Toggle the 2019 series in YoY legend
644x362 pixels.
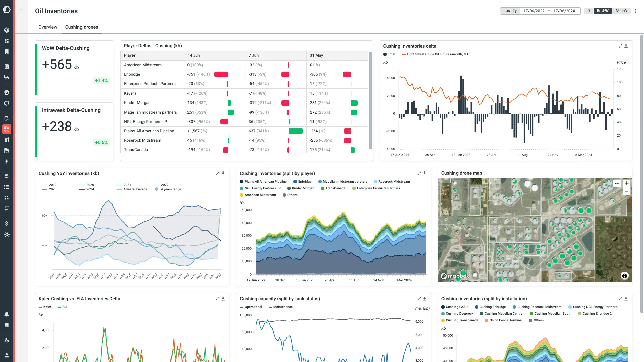click(49, 185)
